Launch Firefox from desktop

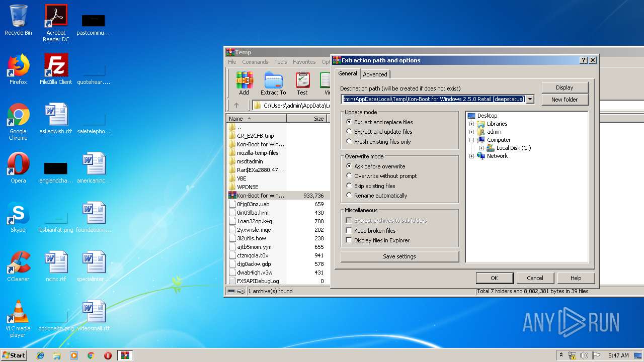click(18, 69)
